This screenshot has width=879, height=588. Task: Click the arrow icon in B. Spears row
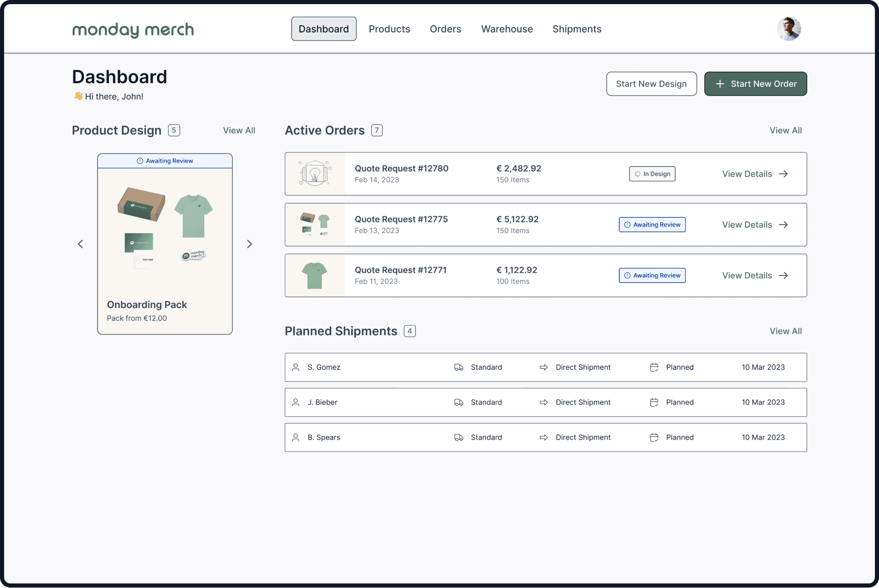(x=544, y=438)
